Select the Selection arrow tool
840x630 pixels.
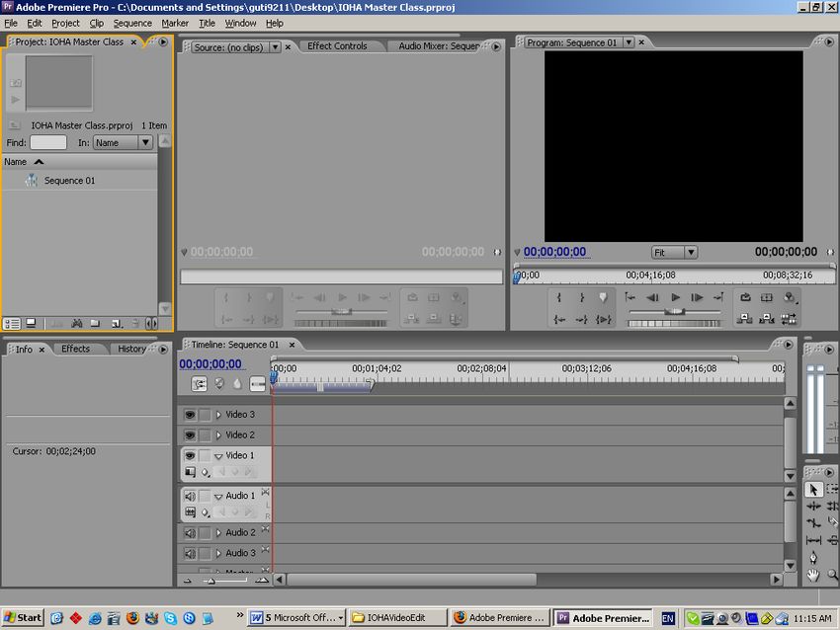click(813, 489)
